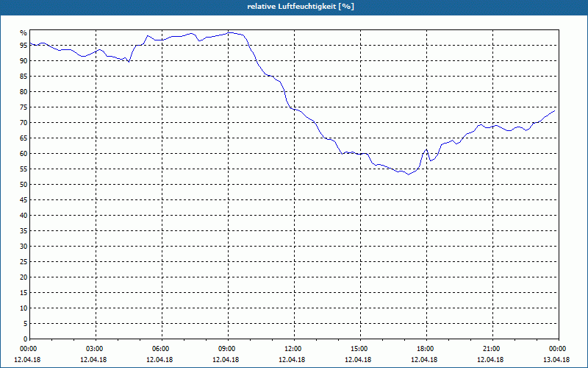Click the 09:00 time label
Image resolution: width=588 pixels, height=368 pixels.
point(229,349)
